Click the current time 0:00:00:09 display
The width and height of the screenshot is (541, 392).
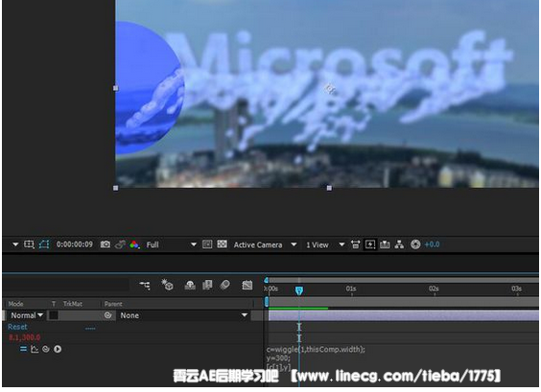coord(75,244)
